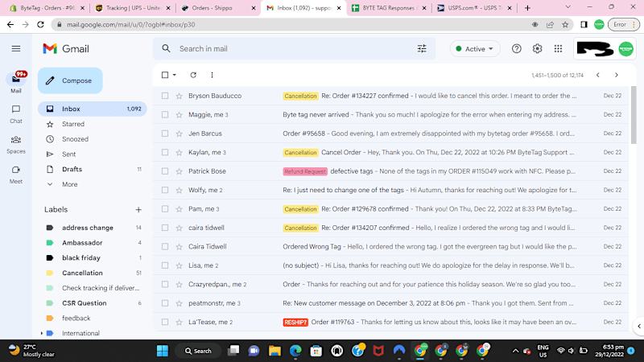Open File Explorer from taskbar

pyautogui.click(x=275, y=351)
